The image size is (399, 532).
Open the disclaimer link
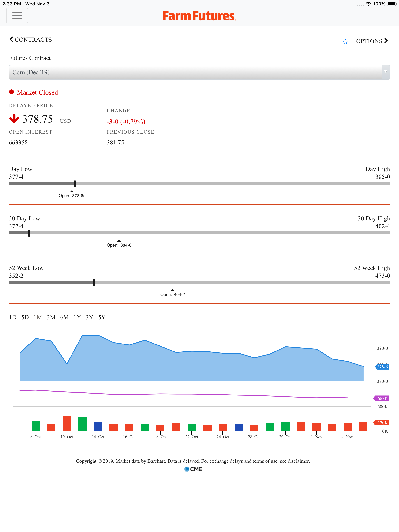(x=298, y=461)
